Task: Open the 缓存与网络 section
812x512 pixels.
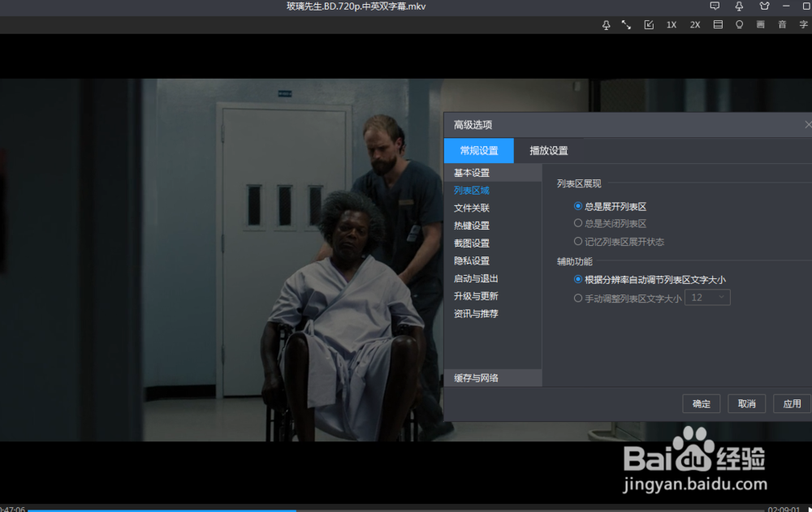Action: [x=493, y=378]
